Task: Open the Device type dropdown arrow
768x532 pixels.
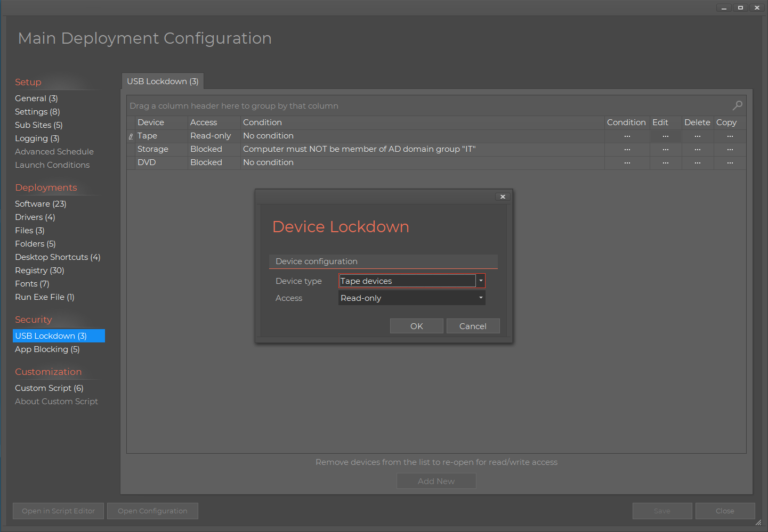Action: point(481,281)
